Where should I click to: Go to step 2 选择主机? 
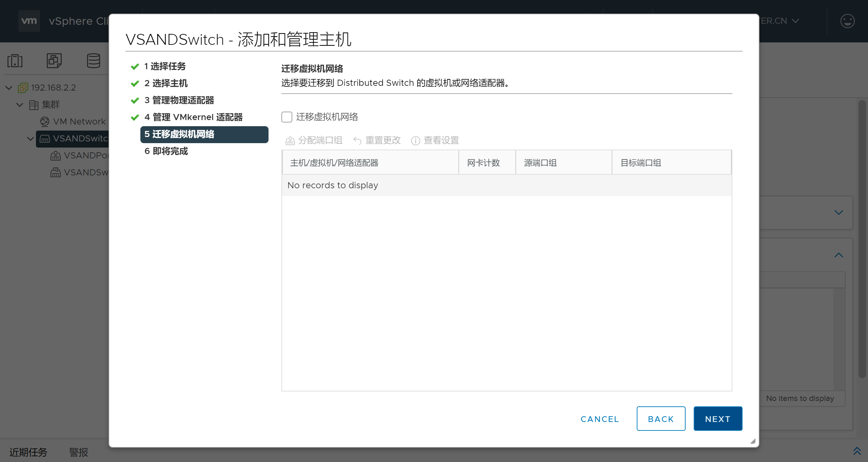coord(166,83)
